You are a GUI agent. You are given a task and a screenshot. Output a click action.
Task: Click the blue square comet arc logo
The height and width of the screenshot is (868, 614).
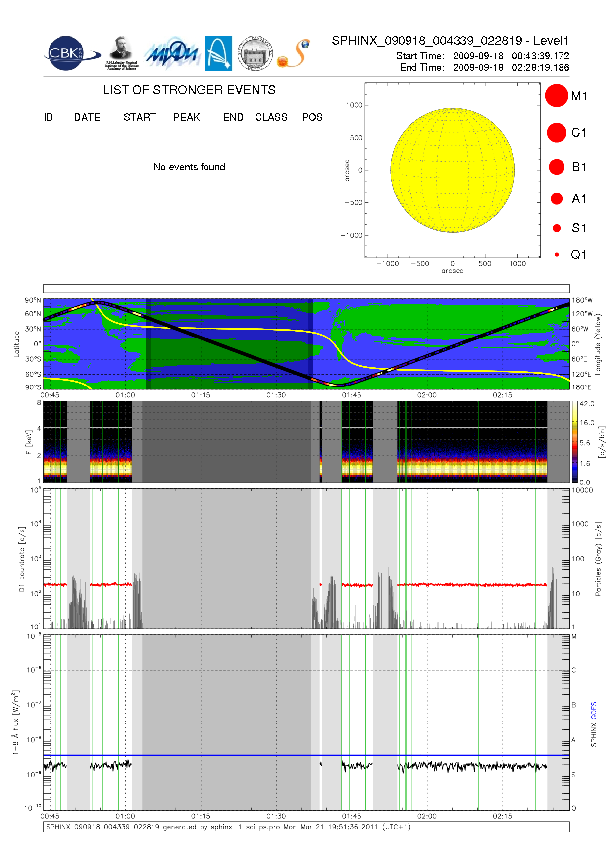(218, 53)
